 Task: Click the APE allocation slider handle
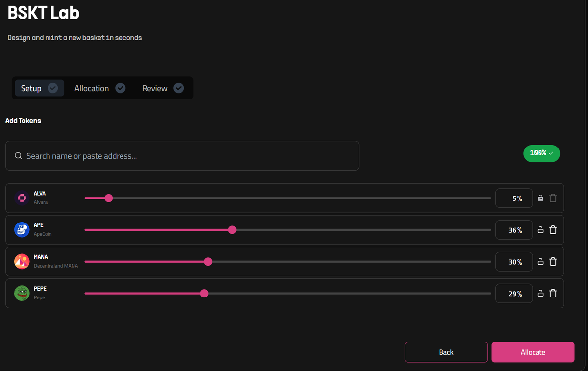tap(232, 230)
